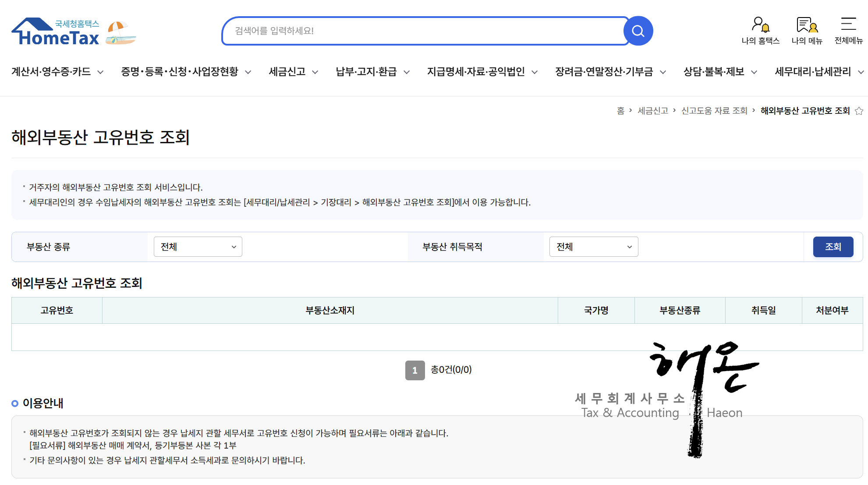The width and height of the screenshot is (868, 485).
Task: Click the beach umbrella banner image
Action: point(121,33)
